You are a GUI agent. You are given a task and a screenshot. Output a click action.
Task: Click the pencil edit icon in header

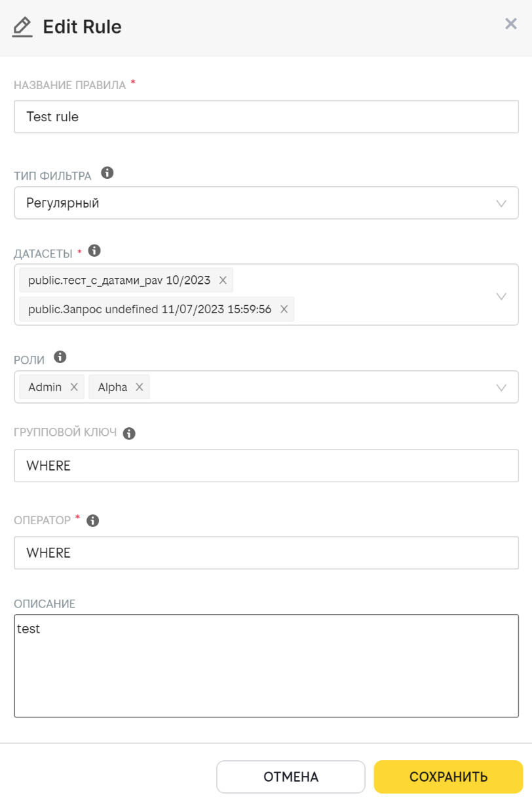coord(22,27)
